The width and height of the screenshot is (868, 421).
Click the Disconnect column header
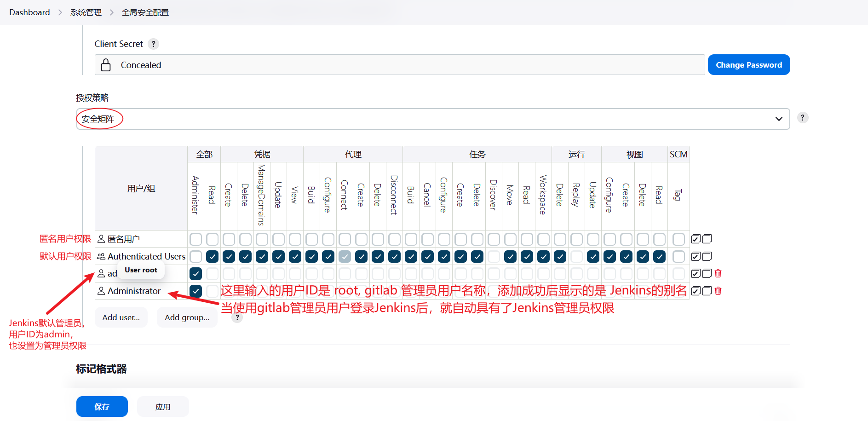click(394, 195)
